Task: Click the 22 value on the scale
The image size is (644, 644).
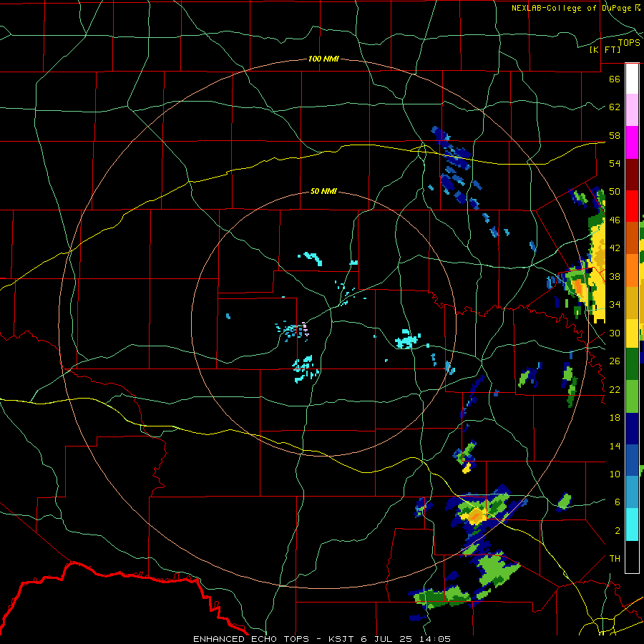Action: tap(615, 389)
